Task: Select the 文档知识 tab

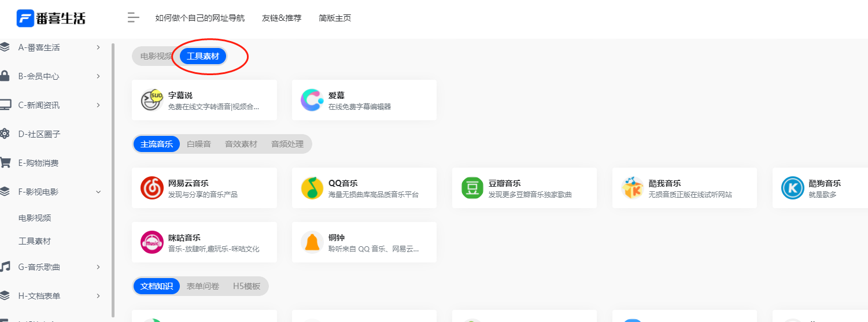Action: pos(157,286)
